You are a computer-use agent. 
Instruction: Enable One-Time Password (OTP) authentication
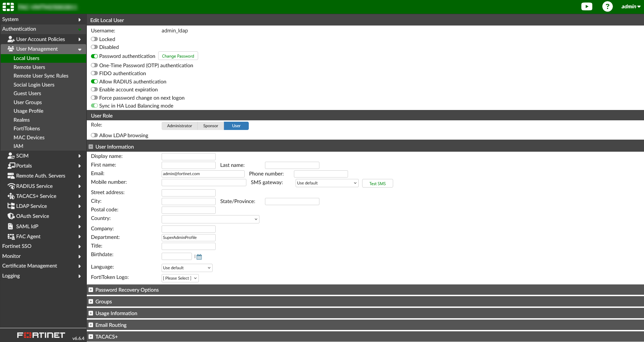(94, 66)
